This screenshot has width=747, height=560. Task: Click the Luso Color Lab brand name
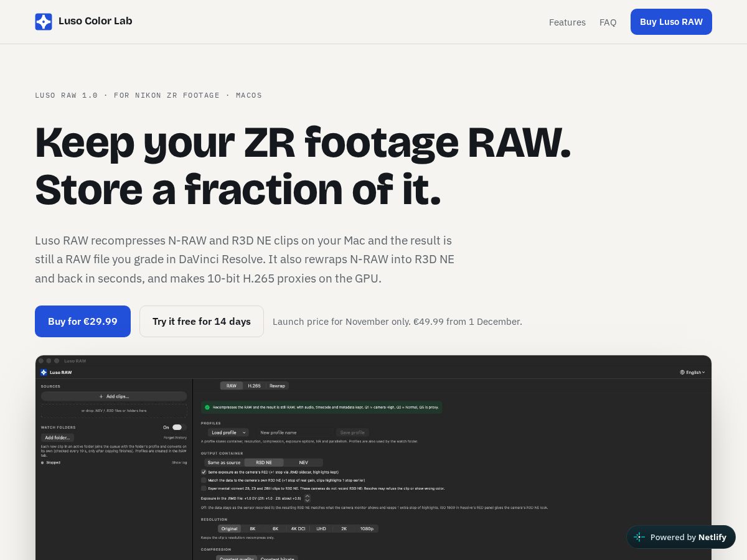(x=95, y=21)
